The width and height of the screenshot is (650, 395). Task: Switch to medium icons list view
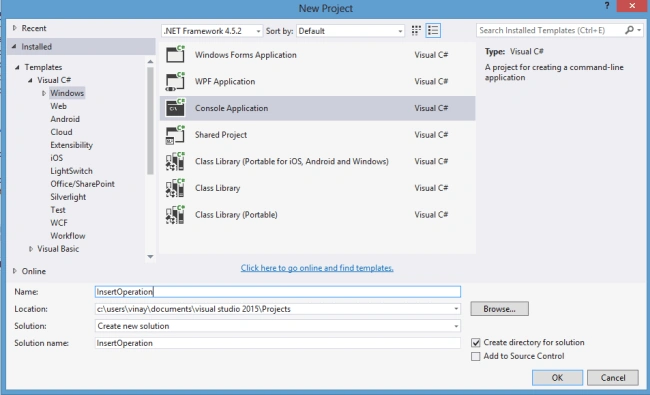click(433, 30)
